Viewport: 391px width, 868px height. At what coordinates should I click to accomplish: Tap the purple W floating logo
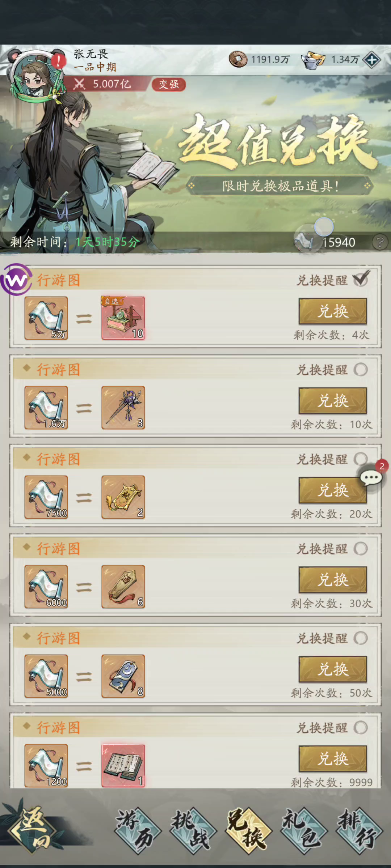[x=16, y=280]
